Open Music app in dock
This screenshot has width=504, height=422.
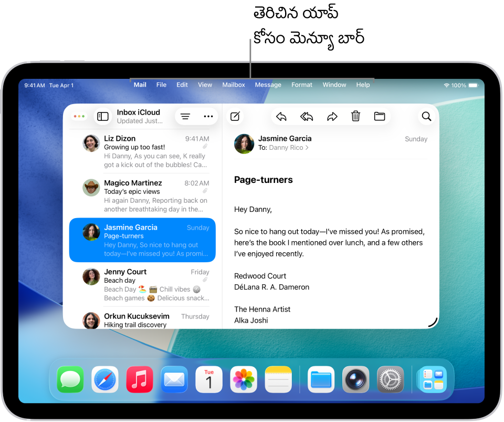(140, 379)
